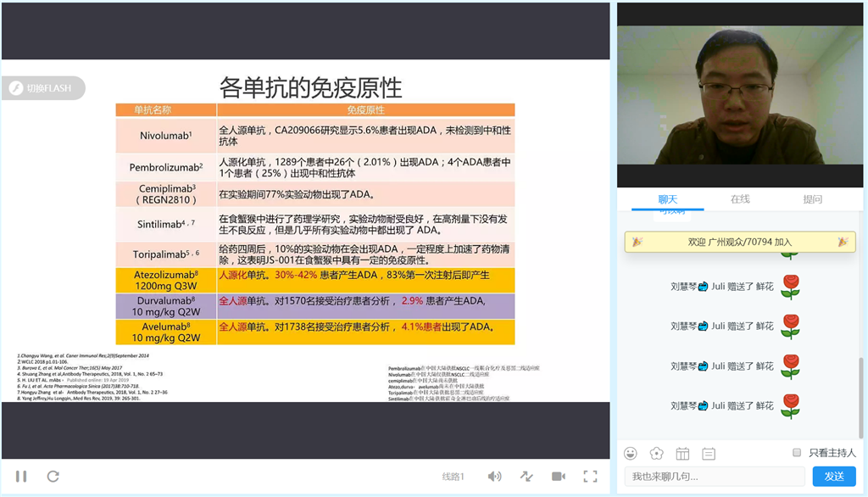Pause the live video playback
This screenshot has width=868, height=497.
[x=20, y=476]
